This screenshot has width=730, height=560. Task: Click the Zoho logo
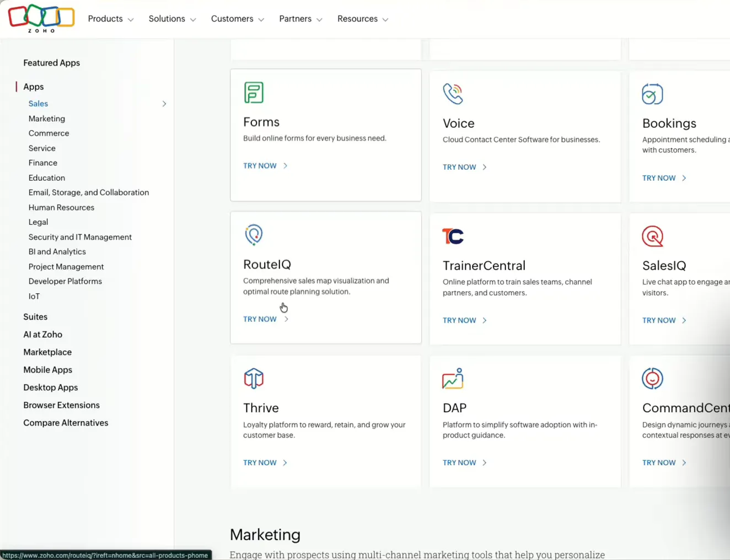coord(41,18)
